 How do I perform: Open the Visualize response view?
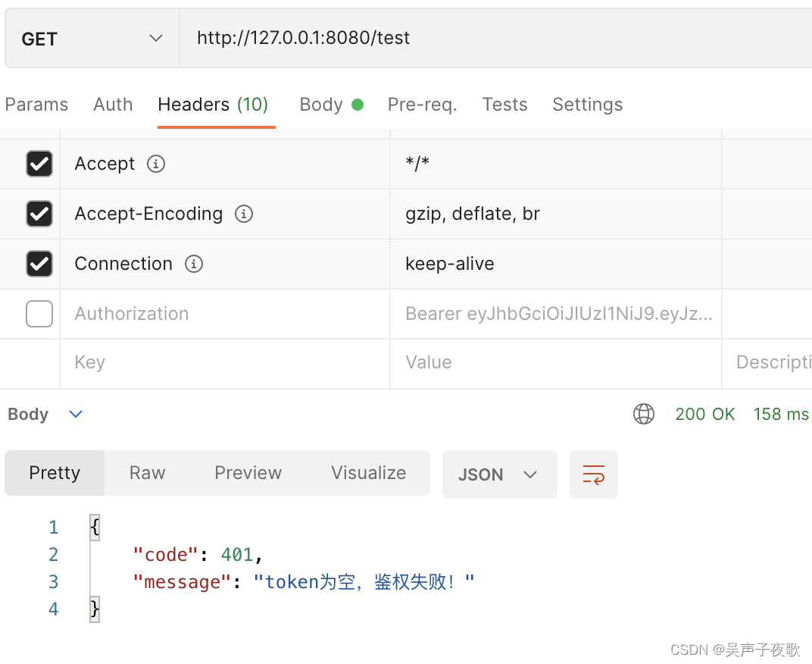point(369,473)
